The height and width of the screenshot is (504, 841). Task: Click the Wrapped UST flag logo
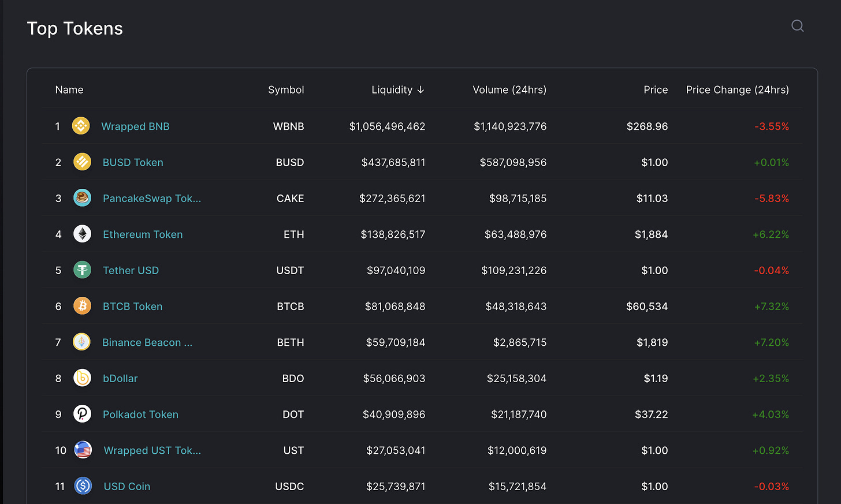click(x=83, y=450)
